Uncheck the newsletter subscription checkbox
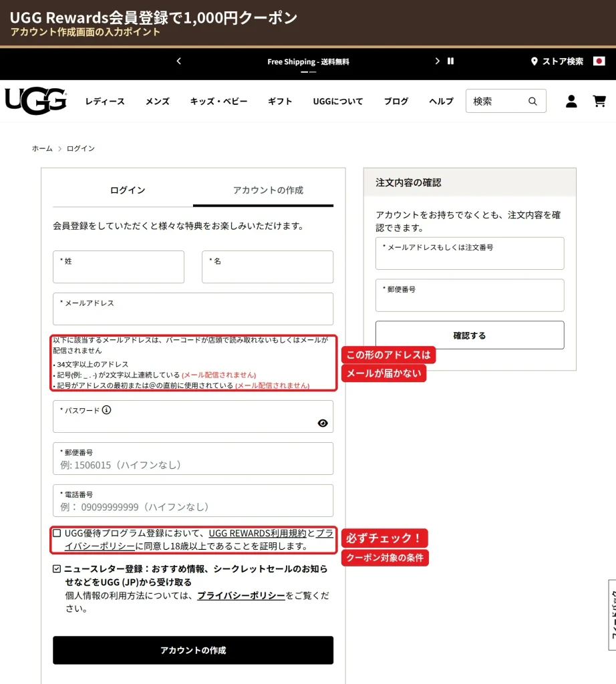 coord(57,568)
